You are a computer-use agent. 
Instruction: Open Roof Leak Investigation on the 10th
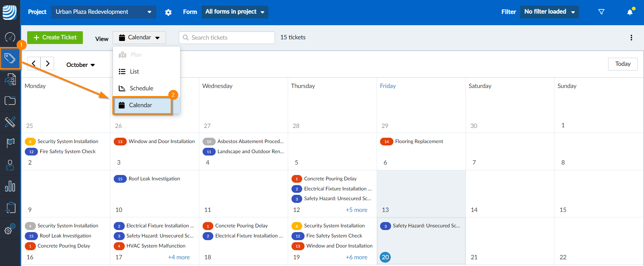pos(154,179)
